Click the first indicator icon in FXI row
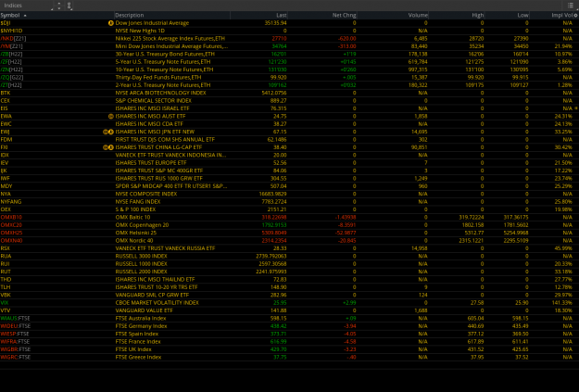 tap(106, 147)
